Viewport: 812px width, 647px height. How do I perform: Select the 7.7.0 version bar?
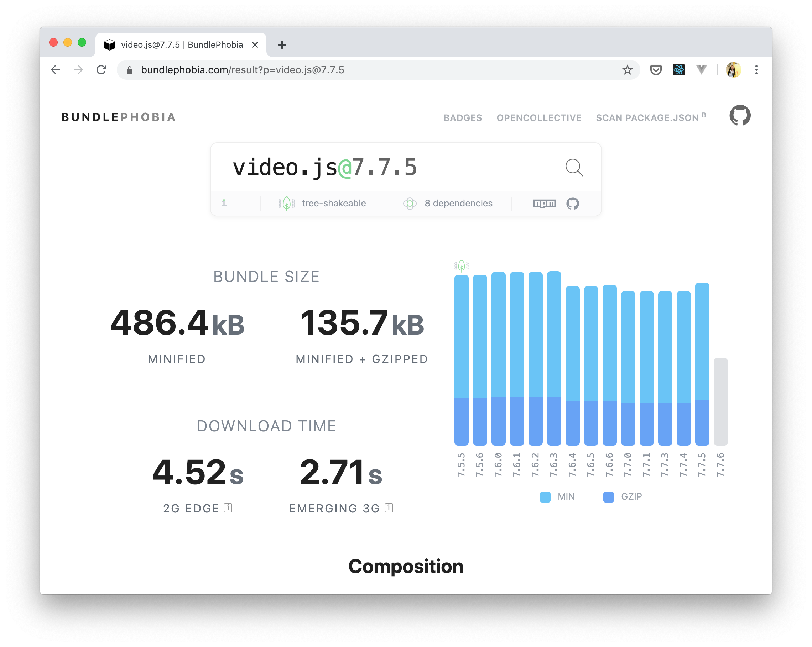[x=628, y=368]
